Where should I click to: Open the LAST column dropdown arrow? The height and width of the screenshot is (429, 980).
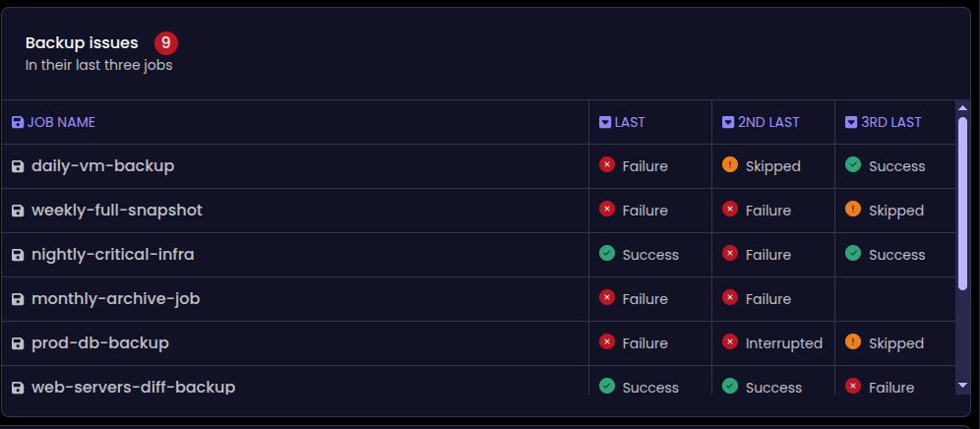coord(605,122)
